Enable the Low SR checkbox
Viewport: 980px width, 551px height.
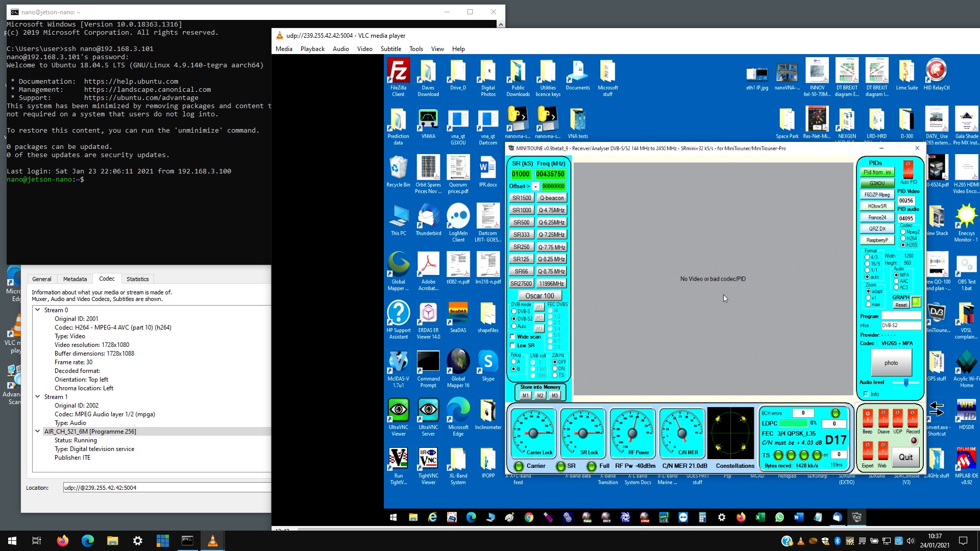513,345
